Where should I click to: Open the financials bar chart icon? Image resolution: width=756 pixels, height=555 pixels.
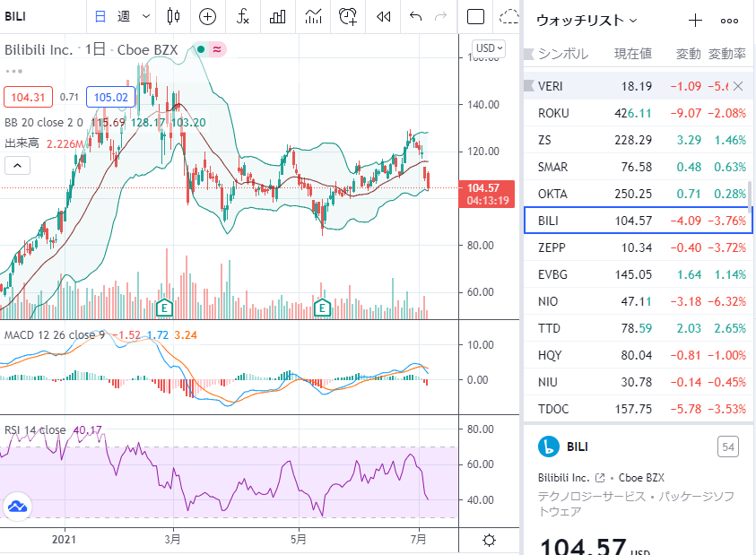coord(278,17)
